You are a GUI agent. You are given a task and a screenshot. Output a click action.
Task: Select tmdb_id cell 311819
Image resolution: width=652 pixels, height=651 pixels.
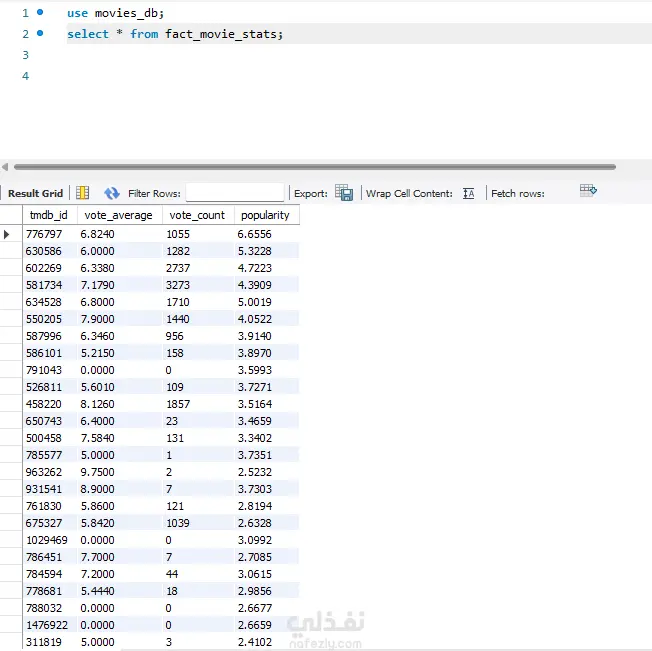50,642
